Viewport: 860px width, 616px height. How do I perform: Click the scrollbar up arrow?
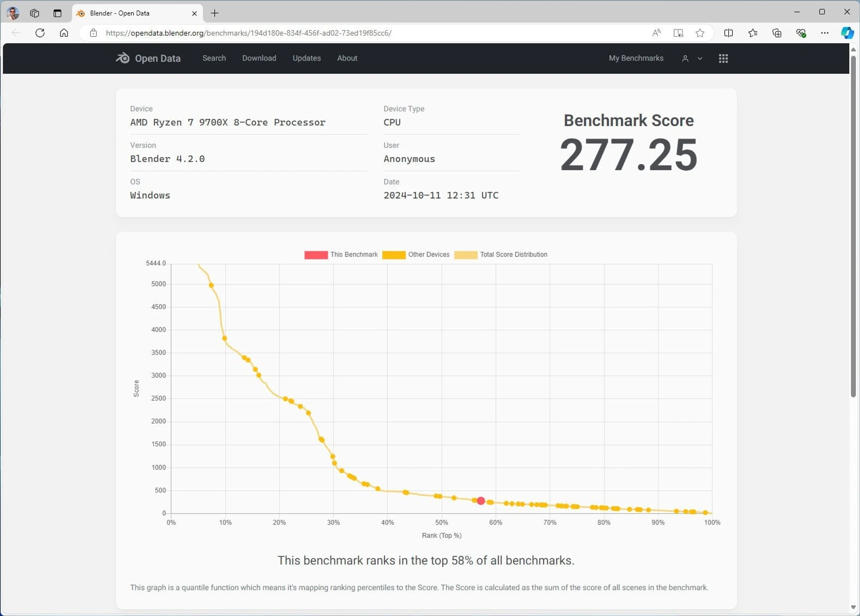click(x=853, y=49)
